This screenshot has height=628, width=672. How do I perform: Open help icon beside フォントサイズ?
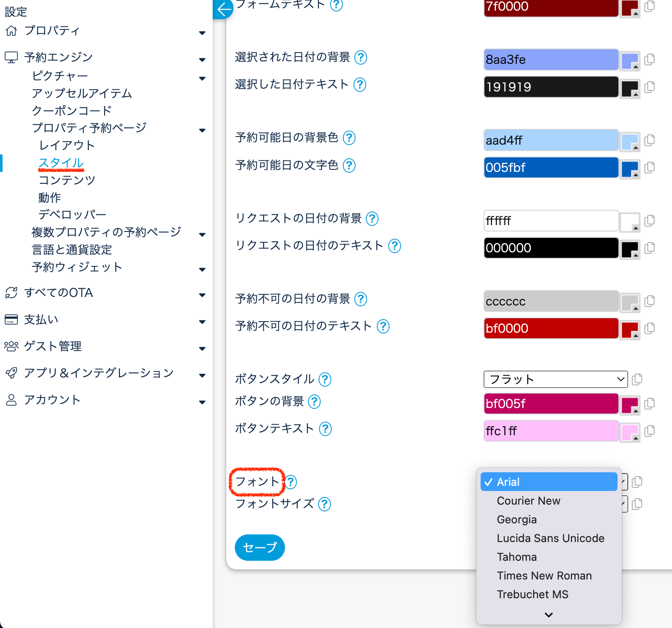[x=325, y=504]
